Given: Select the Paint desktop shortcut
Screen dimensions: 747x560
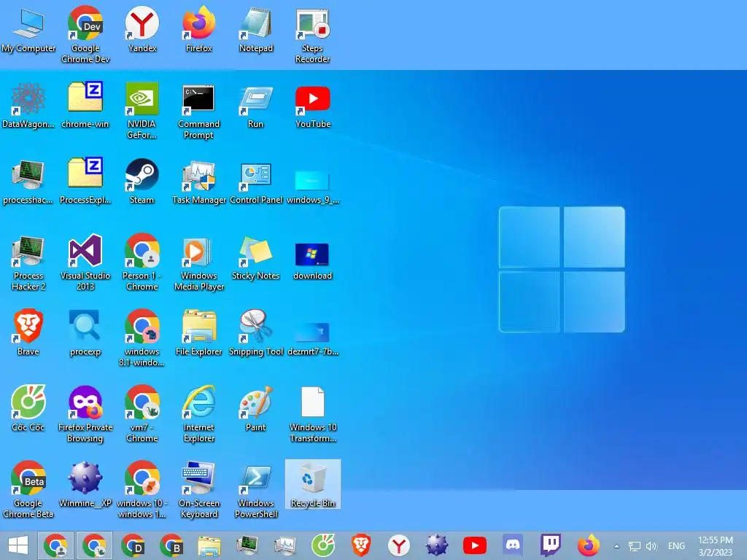Looking at the screenshot, I should coord(256,408).
